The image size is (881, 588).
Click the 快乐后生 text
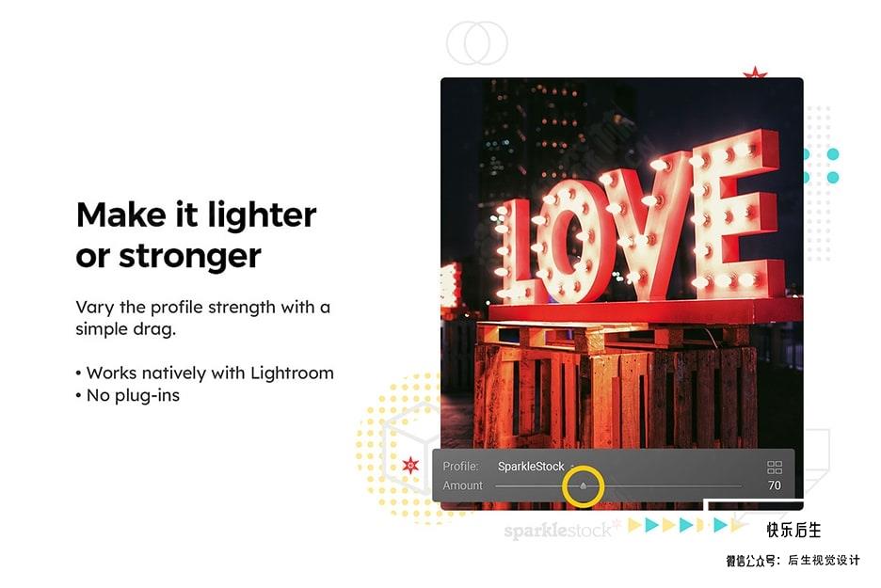tap(793, 530)
